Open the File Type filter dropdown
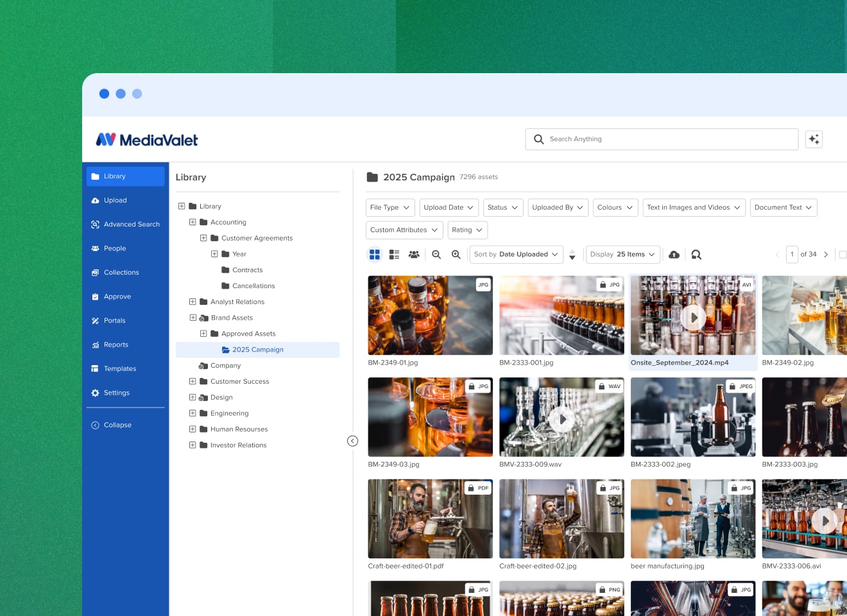 pos(390,208)
